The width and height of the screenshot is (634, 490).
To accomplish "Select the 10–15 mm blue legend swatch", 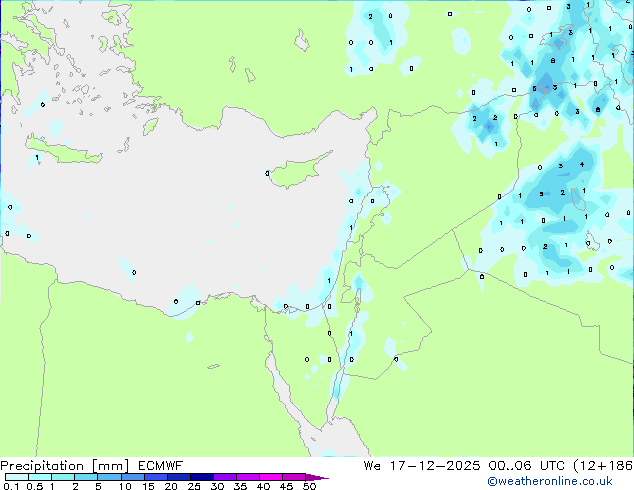I will (x=133, y=477).
